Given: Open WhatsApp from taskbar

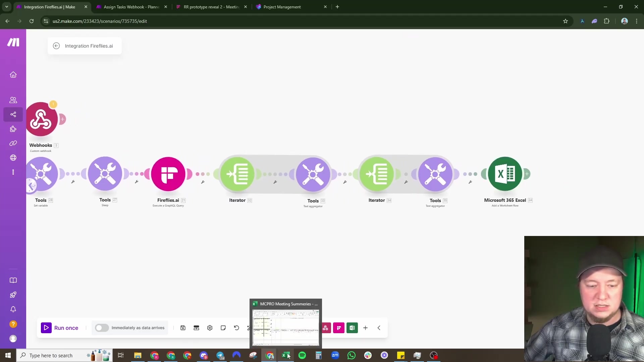Looking at the screenshot, I should tap(352, 355).
